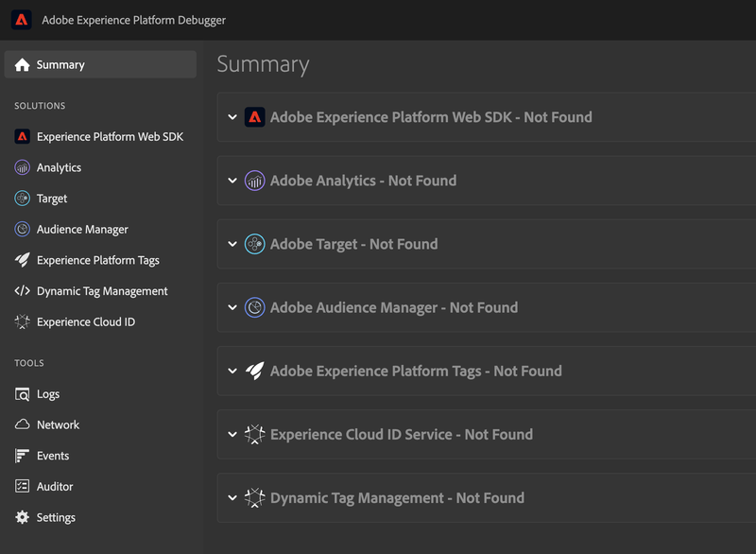This screenshot has width=756, height=554.
Task: Open the Summary view
Action: coord(100,64)
